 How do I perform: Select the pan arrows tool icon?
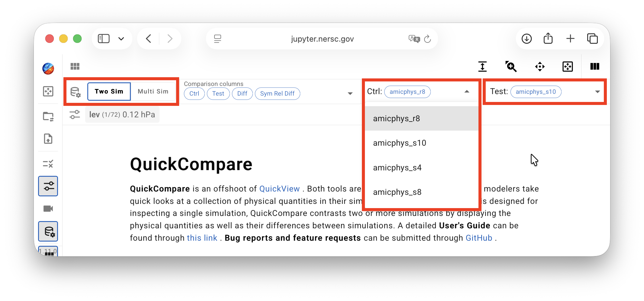[x=540, y=66]
